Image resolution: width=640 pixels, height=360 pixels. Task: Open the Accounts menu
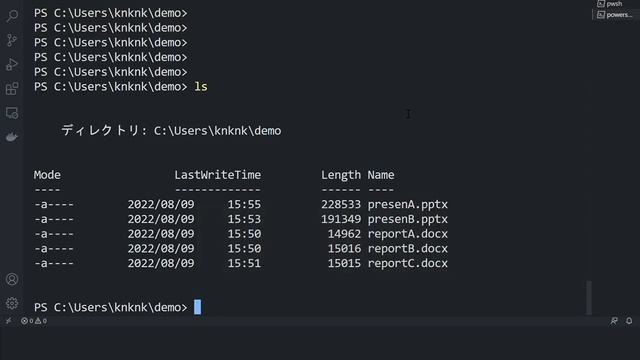(12, 279)
